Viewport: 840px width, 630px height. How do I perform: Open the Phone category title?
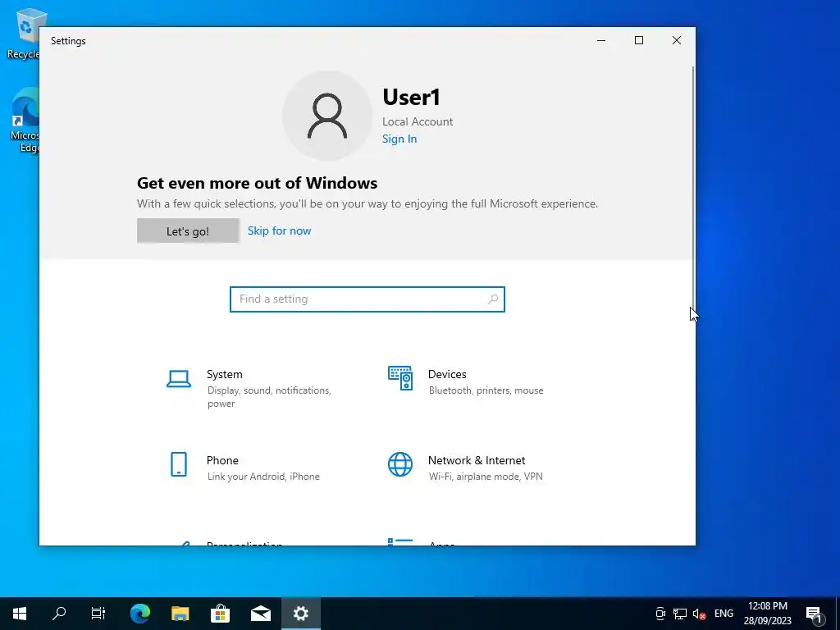(222, 460)
